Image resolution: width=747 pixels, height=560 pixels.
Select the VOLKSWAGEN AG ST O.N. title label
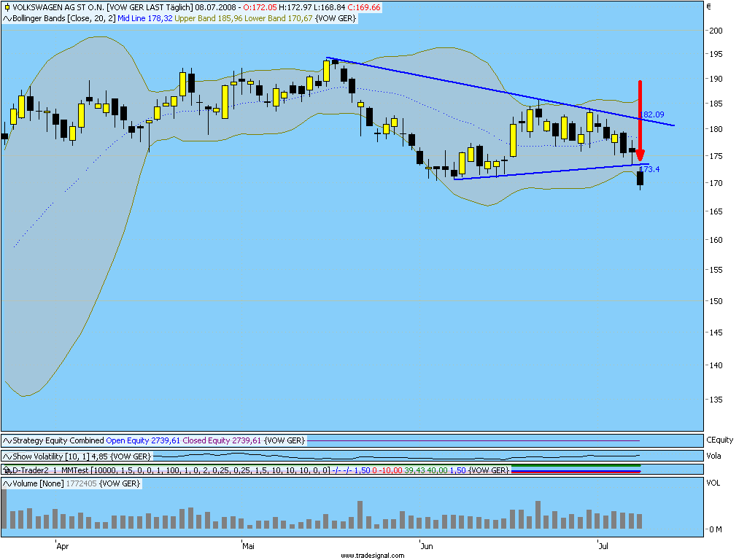[x=58, y=7]
